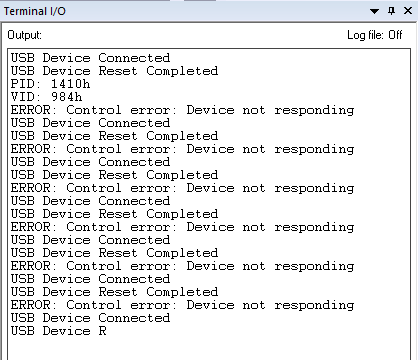Click the Off status next to Log file
This screenshot has width=420, height=360.
(395, 35)
